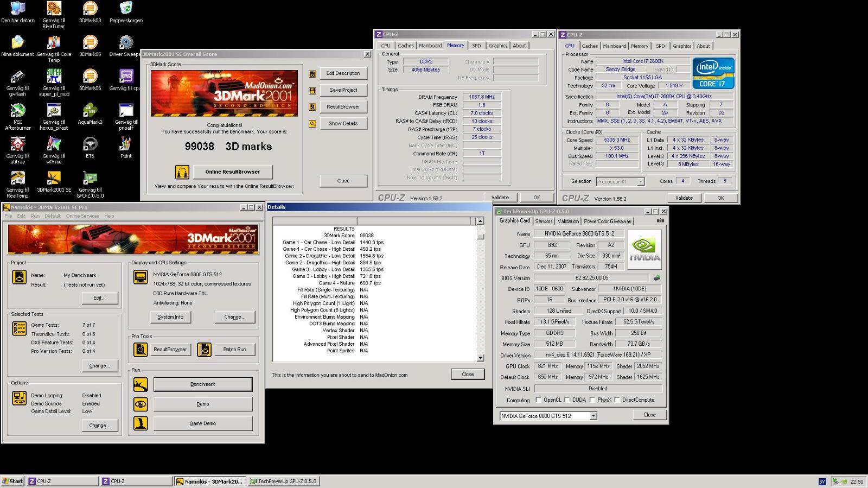The width and height of the screenshot is (868, 488).
Task: Click Validate in the CPU-Z Memory window
Action: pos(500,198)
